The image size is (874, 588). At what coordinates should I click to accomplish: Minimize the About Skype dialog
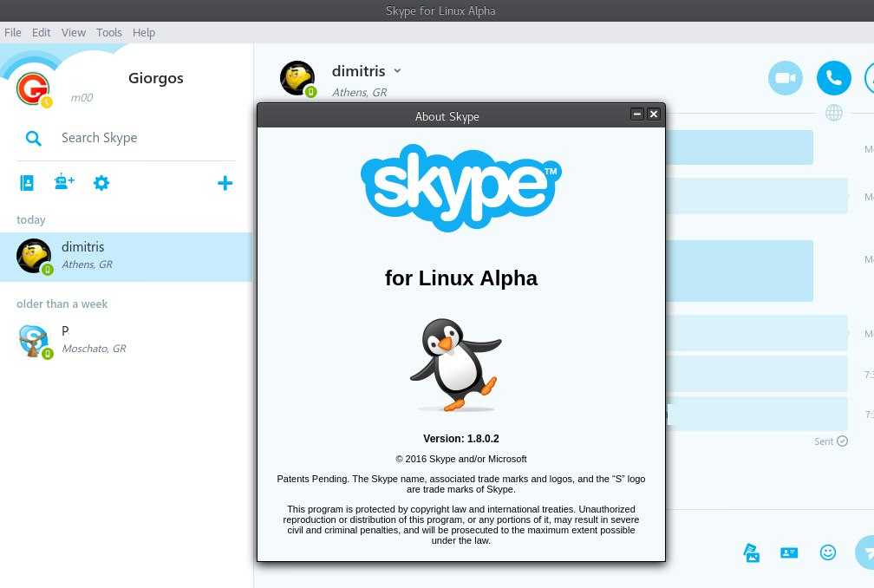pos(637,114)
